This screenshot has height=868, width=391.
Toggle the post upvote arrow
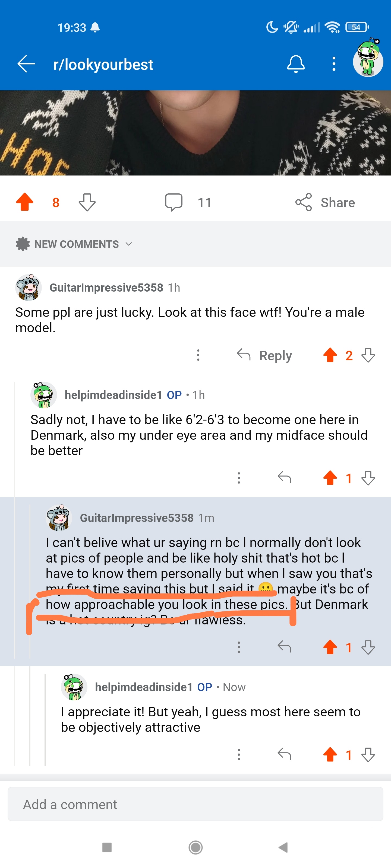[x=25, y=202]
